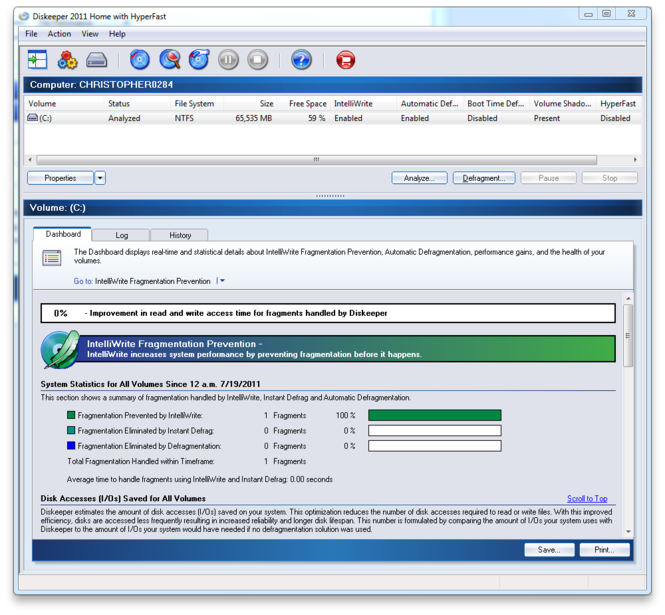Screen dimensions: 665x615
Task: Click dashboard scroll down arrow
Action: pyautogui.click(x=628, y=531)
